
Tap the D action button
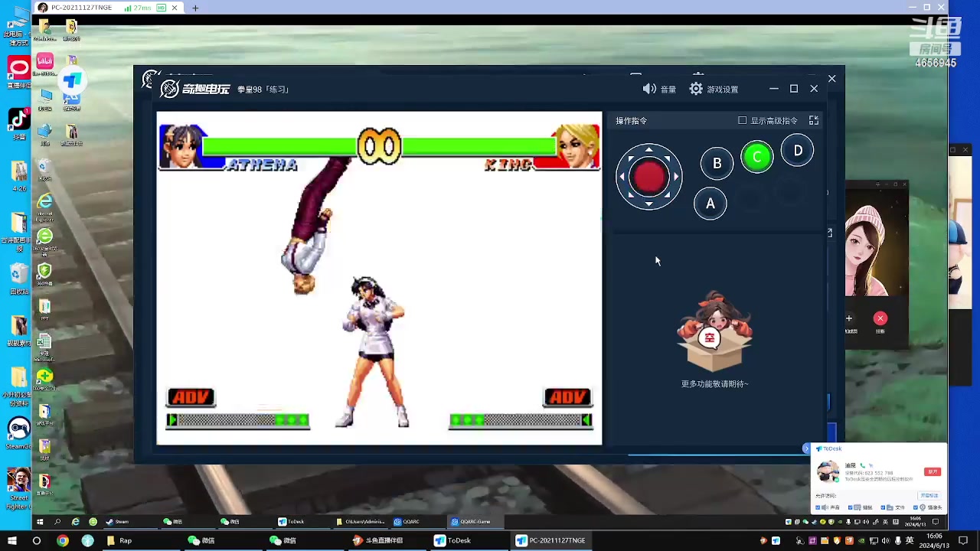(x=798, y=151)
